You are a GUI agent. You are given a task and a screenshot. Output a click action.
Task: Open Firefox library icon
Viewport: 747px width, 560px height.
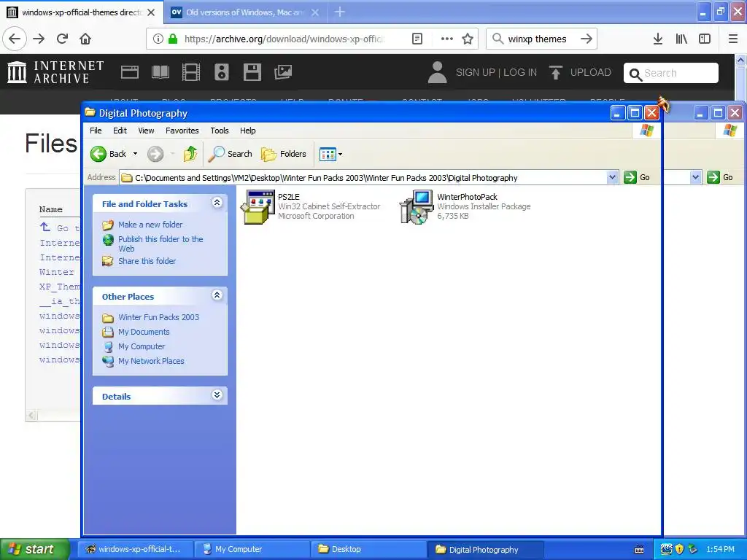[x=681, y=39]
